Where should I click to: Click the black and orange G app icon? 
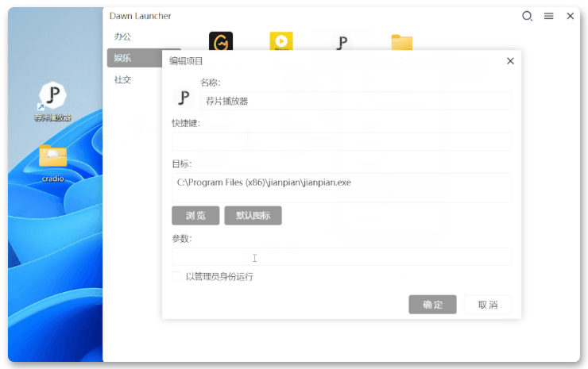220,42
